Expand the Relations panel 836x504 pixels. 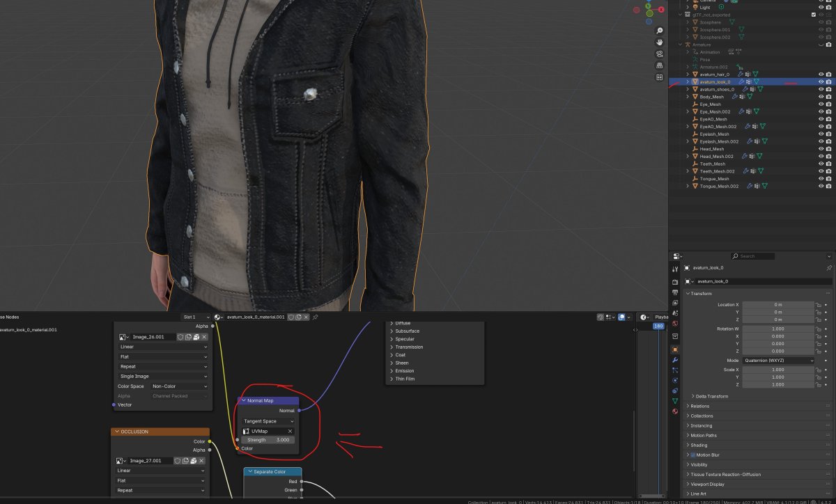click(x=699, y=406)
